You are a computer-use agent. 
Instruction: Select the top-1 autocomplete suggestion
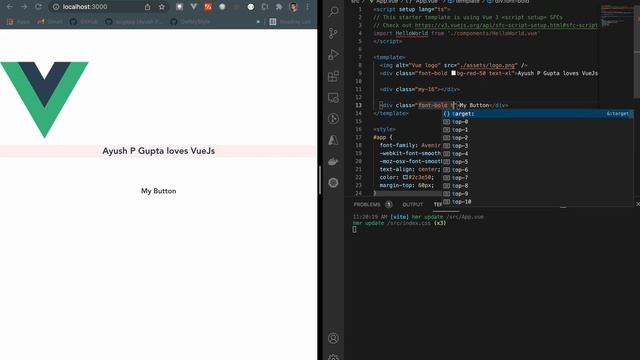[538, 130]
